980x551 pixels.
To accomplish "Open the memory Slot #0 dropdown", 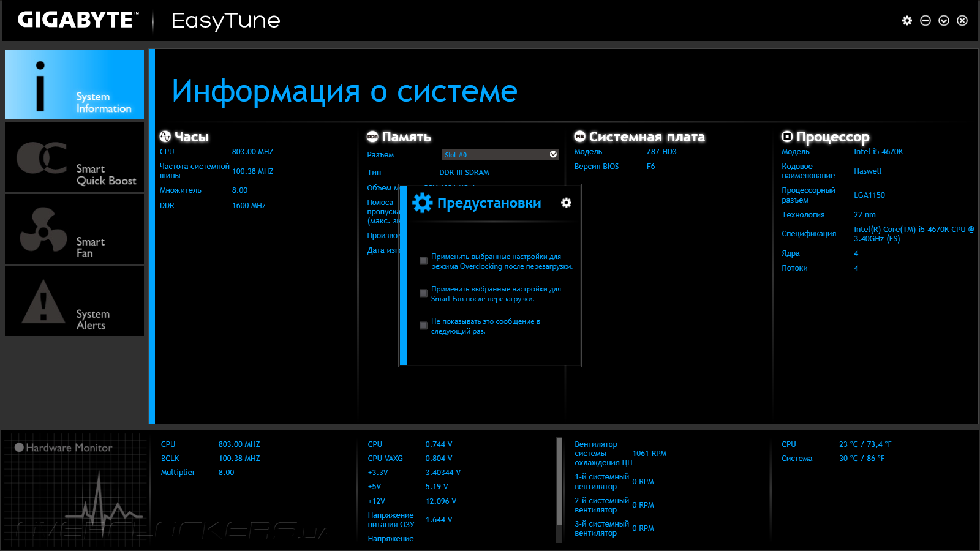I will (x=500, y=154).
